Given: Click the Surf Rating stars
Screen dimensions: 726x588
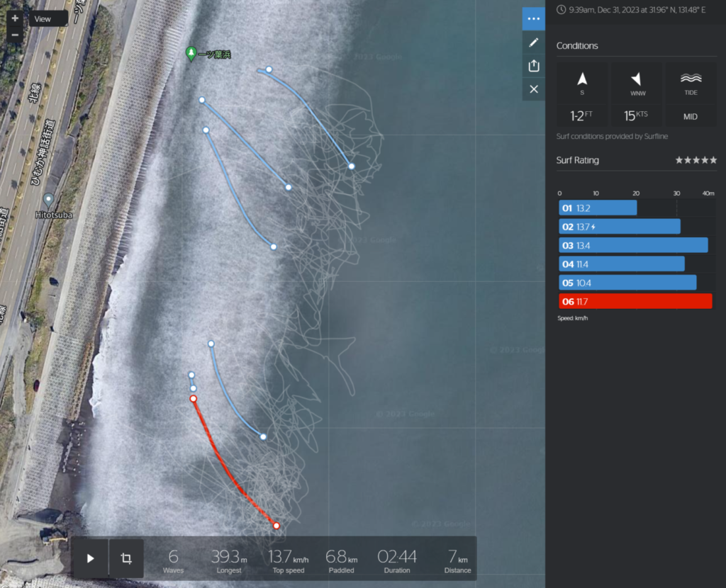Looking at the screenshot, I should pos(696,160).
